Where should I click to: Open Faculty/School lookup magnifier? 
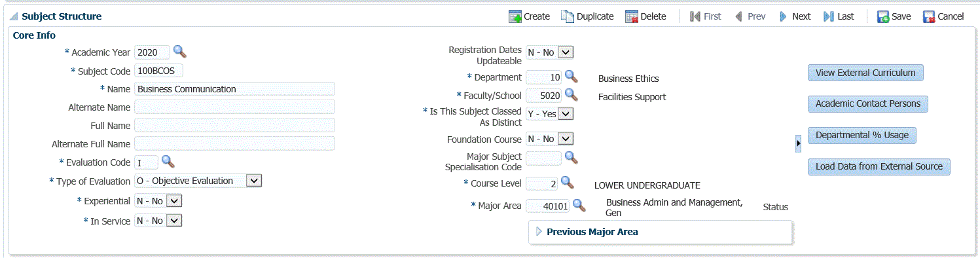pos(571,94)
